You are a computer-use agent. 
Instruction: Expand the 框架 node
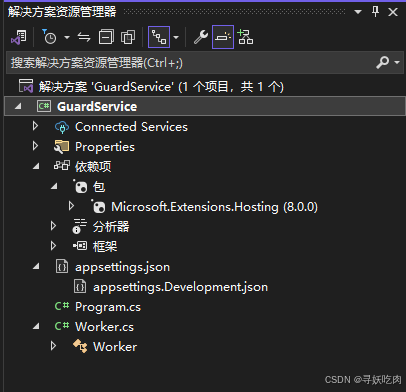53,246
